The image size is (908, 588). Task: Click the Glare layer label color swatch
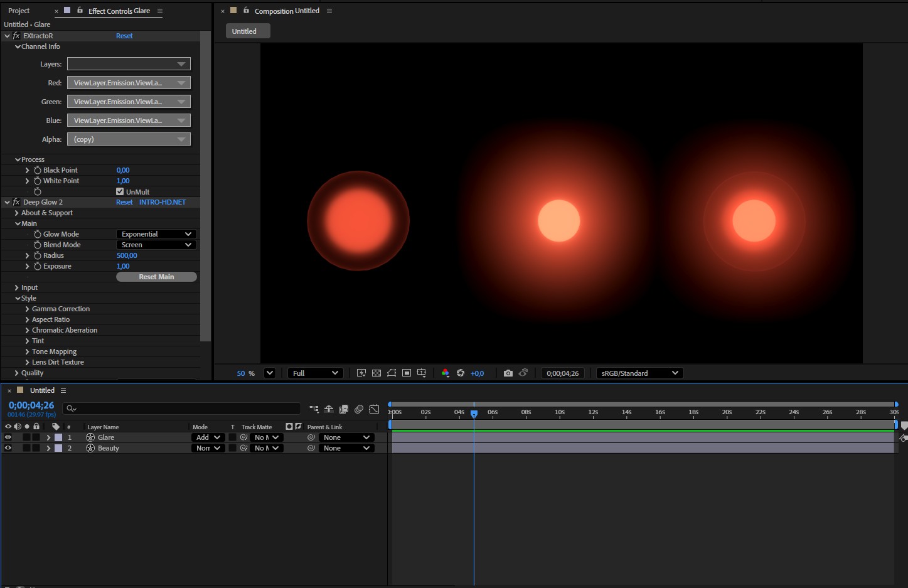58,437
